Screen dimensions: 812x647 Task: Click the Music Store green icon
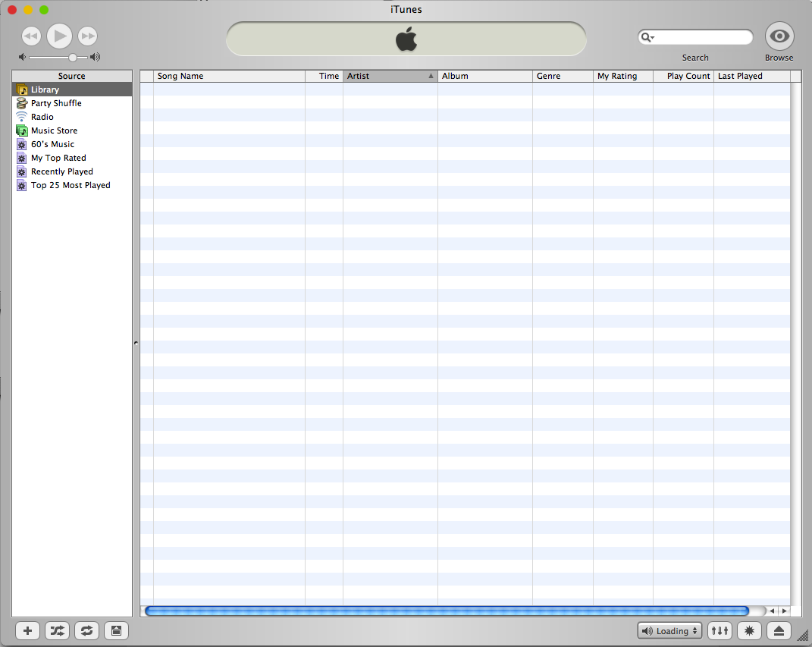point(22,130)
